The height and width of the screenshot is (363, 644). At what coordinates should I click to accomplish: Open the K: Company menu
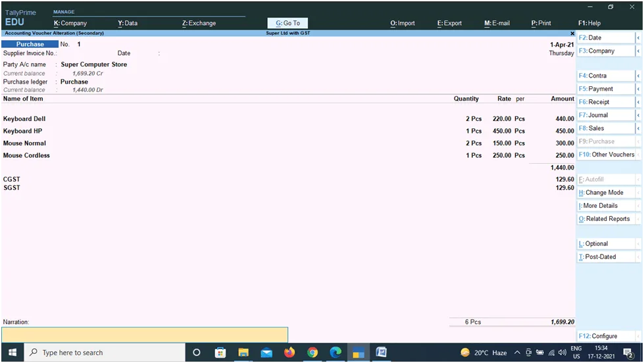(x=70, y=23)
